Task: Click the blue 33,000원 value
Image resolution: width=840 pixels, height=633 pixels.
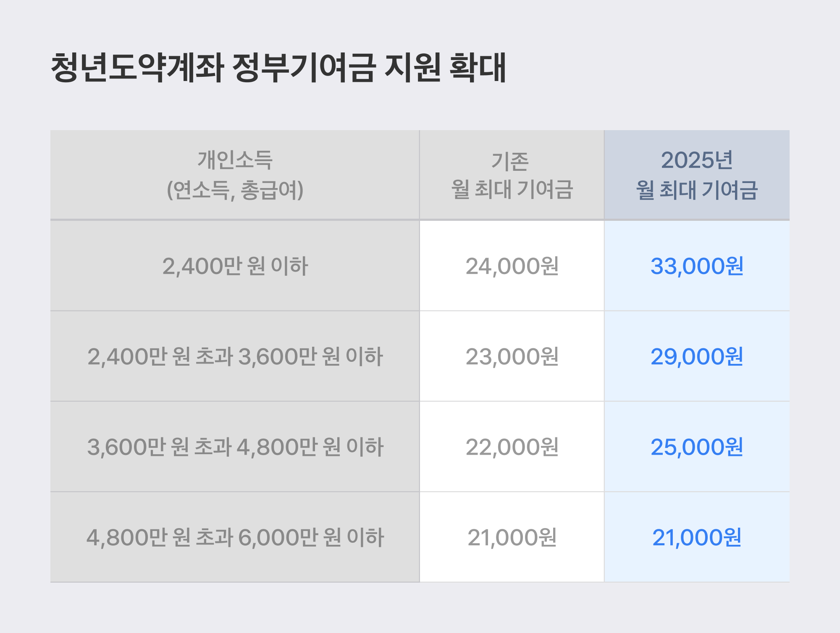Action: click(697, 266)
